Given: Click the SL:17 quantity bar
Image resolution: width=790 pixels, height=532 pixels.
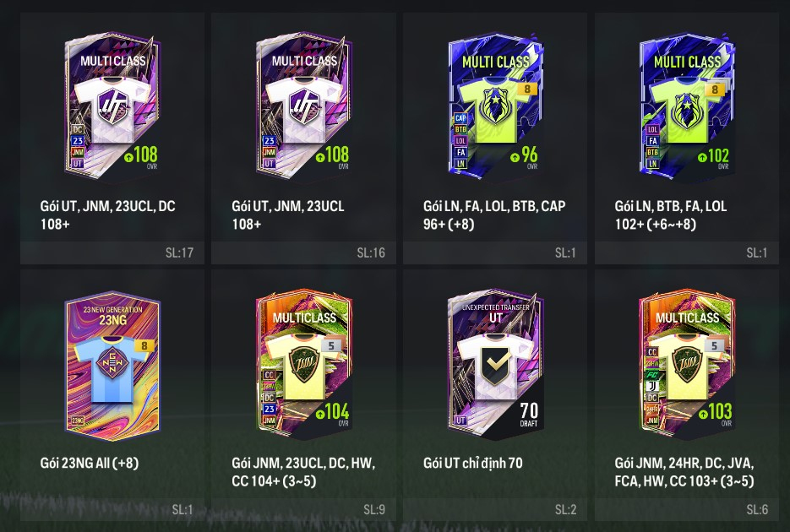Looking at the screenshot, I should click(112, 252).
